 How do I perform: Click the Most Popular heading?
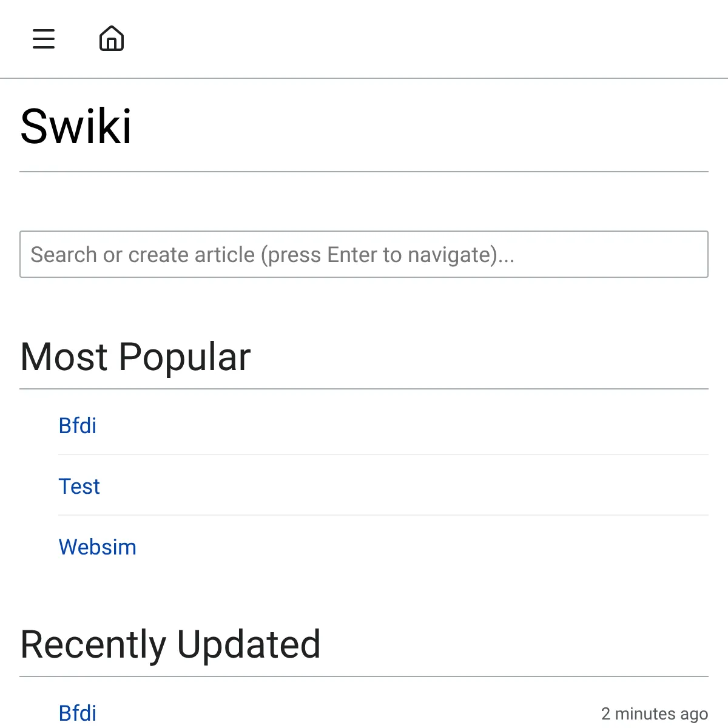tap(135, 357)
